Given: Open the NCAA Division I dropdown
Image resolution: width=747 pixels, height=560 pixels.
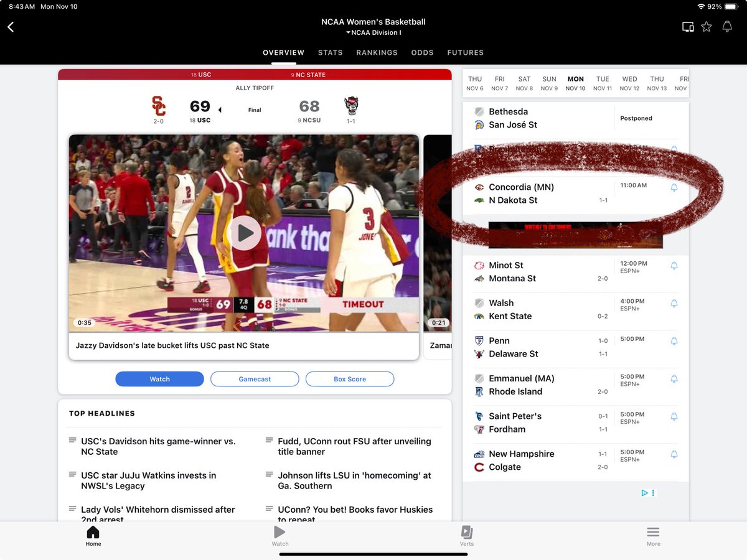Looking at the screenshot, I should tap(374, 33).
